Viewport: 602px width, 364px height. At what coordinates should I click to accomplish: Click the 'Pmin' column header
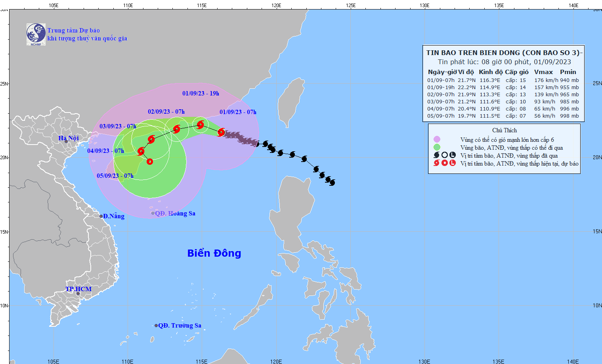coord(568,72)
